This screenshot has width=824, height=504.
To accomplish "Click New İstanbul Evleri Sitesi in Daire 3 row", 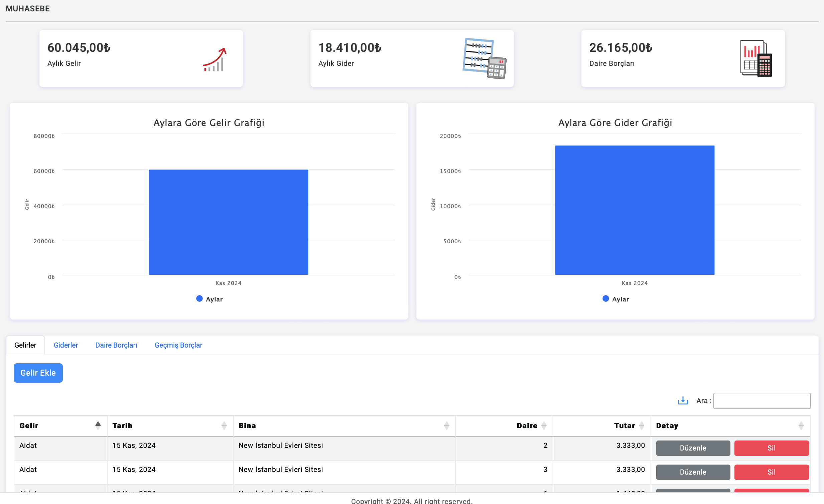I will click(x=281, y=470).
